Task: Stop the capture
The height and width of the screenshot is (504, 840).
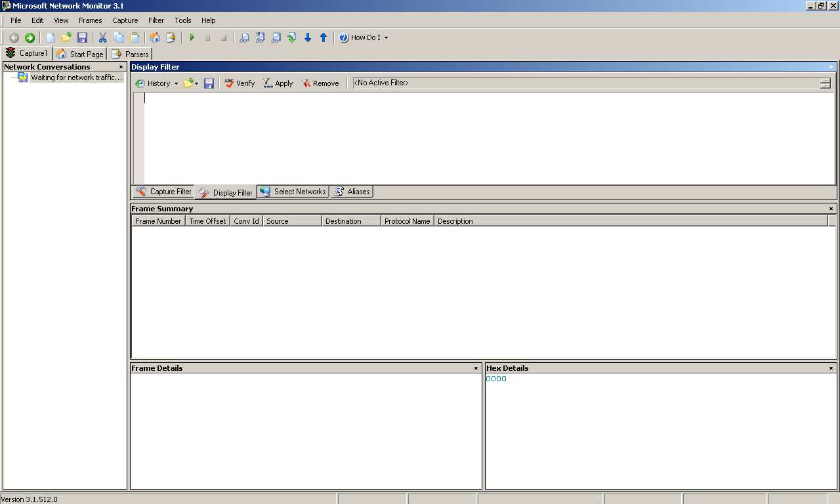Action: 224,38
